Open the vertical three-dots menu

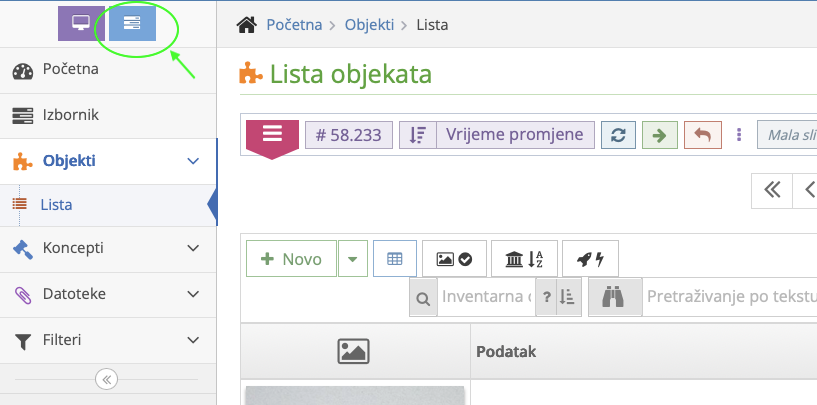point(739,136)
